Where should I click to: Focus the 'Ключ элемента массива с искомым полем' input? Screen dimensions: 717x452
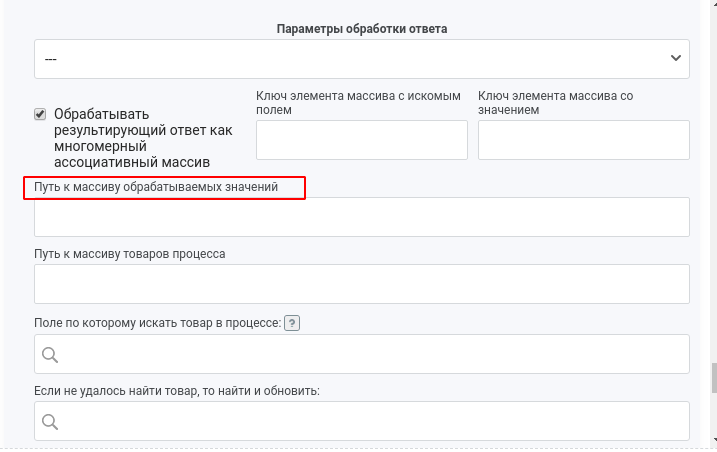[362, 140]
